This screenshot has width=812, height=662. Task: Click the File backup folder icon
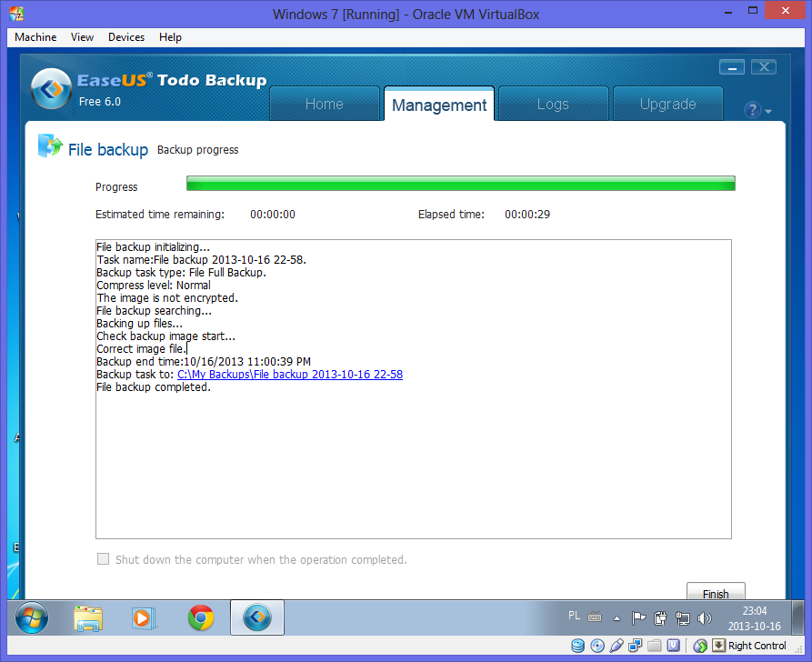[x=50, y=146]
